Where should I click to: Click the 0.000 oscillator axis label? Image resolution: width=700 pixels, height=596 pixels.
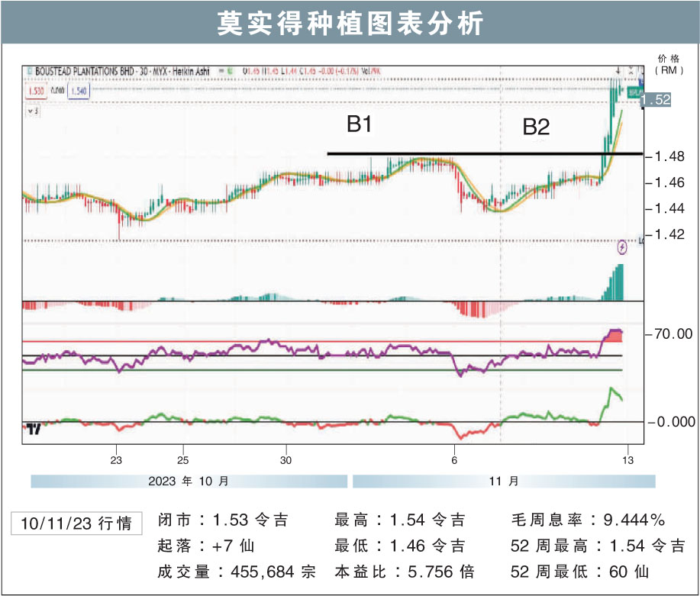(x=671, y=421)
